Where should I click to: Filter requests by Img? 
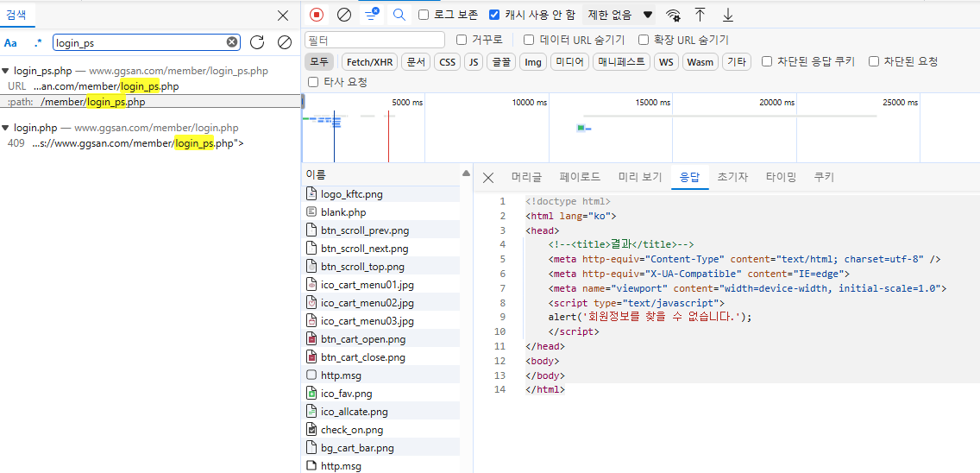pos(533,61)
